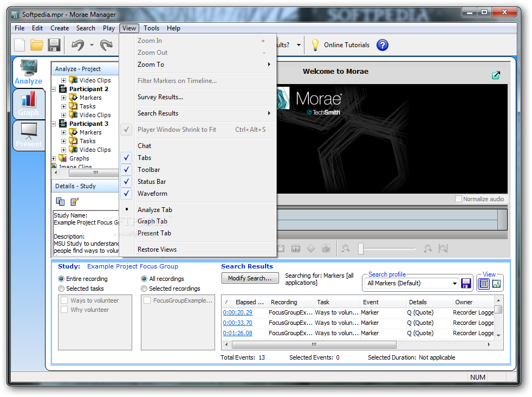This screenshot has height=397, width=532.
Task: Open Undo history dropdown arrow
Action: (x=92, y=45)
